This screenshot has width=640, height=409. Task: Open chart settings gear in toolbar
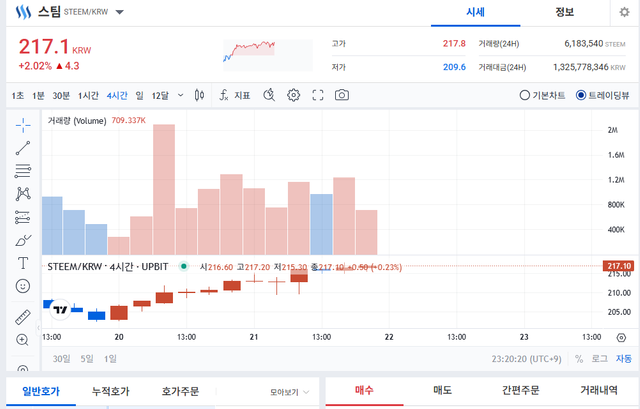[293, 95]
